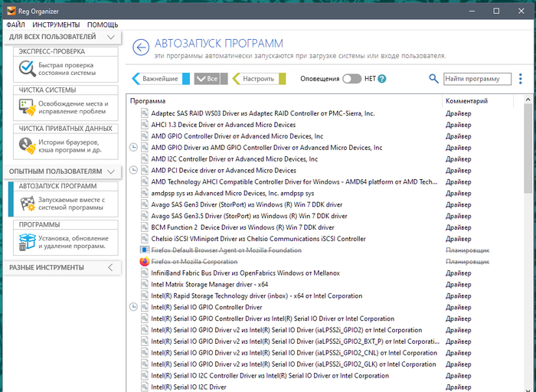
Task: Click the Firefox icon in the list
Action: click(x=145, y=262)
